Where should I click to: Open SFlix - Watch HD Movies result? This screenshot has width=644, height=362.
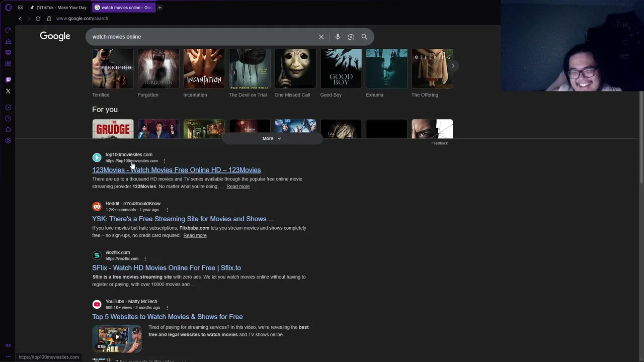coord(167,268)
